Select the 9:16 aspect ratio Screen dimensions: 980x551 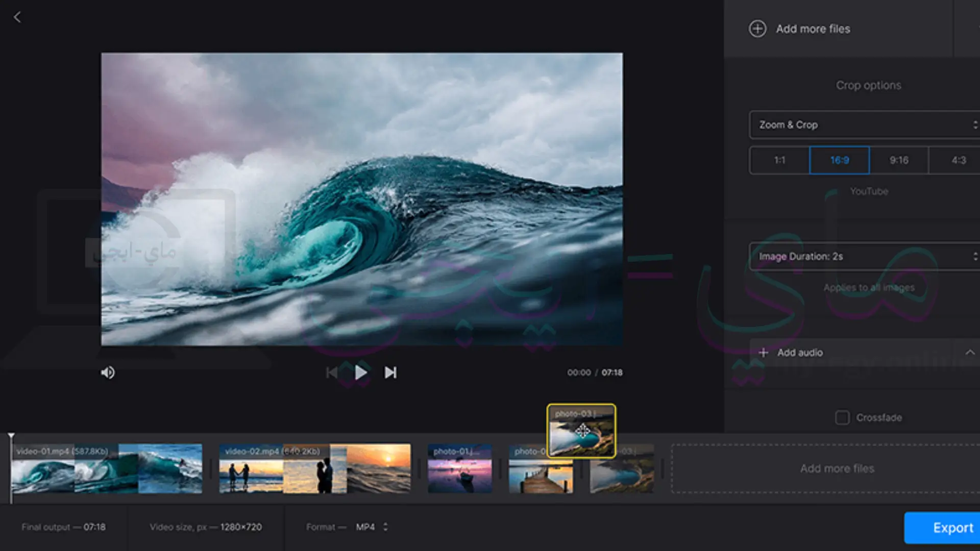(x=899, y=160)
